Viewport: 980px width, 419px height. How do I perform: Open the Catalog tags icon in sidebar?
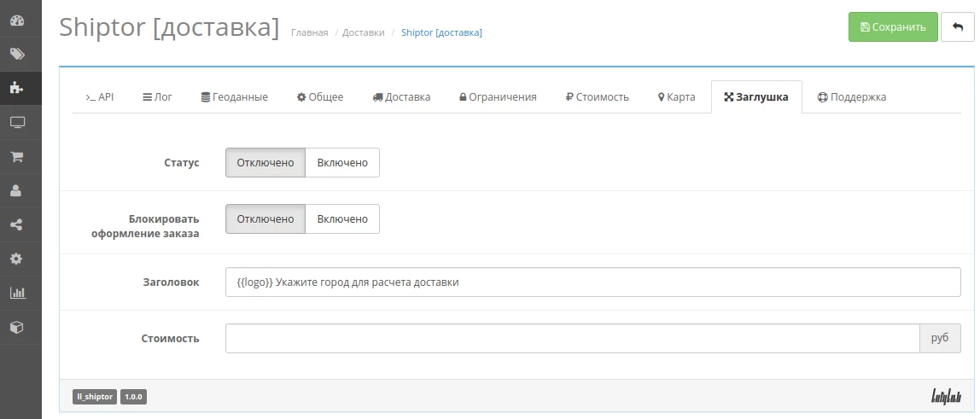[x=17, y=55]
